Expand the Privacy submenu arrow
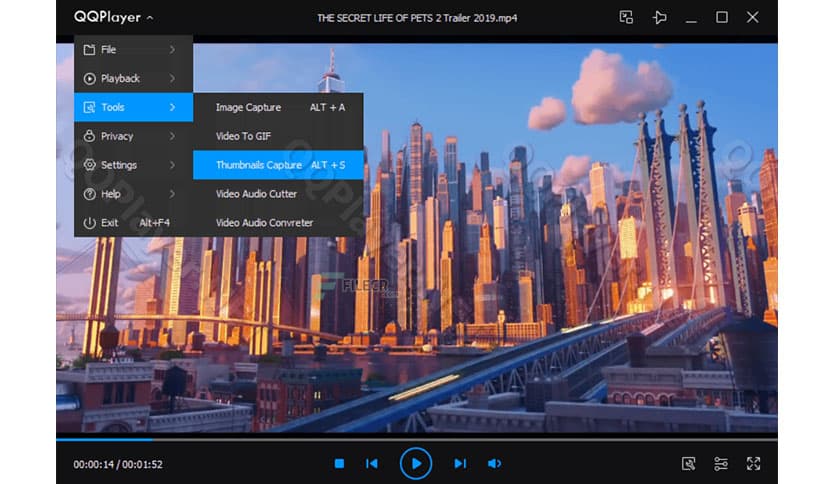This screenshot has height=484, width=836. coord(172,136)
